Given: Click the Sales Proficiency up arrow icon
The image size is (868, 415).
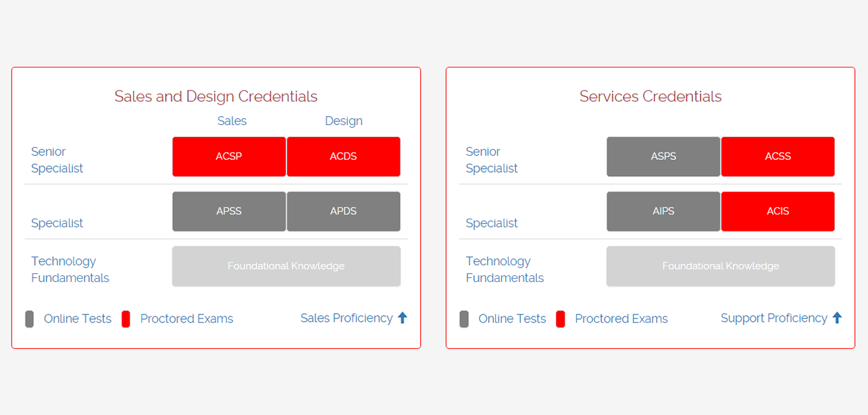Looking at the screenshot, I should click(x=403, y=318).
